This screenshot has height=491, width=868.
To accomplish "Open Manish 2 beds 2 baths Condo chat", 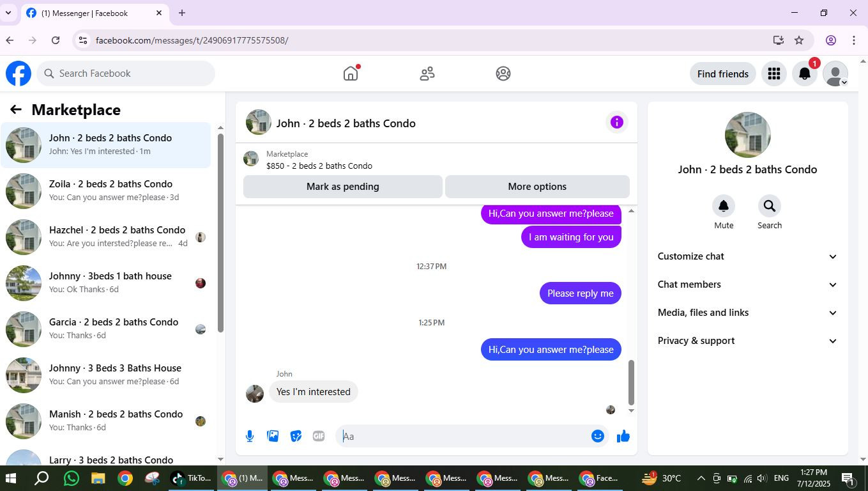I will 105,421.
